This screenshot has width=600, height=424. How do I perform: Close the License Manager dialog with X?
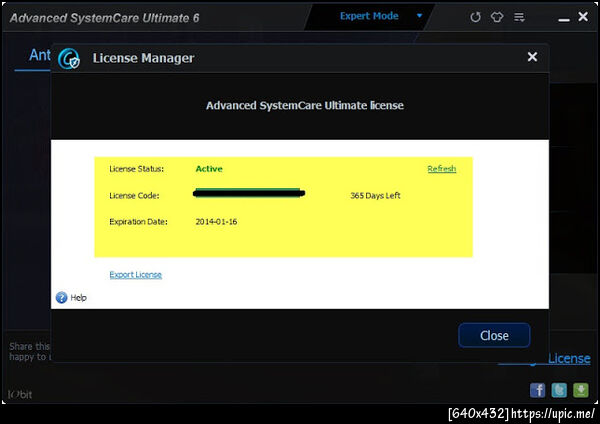(532, 57)
